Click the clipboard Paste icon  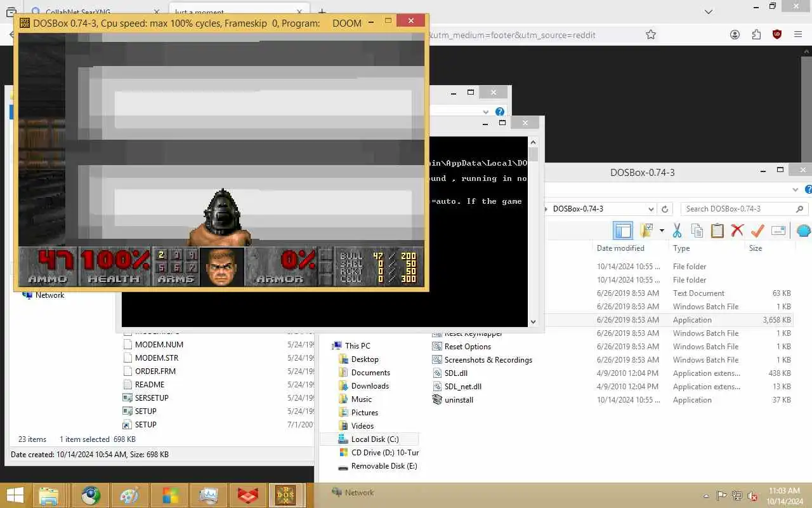click(x=717, y=231)
